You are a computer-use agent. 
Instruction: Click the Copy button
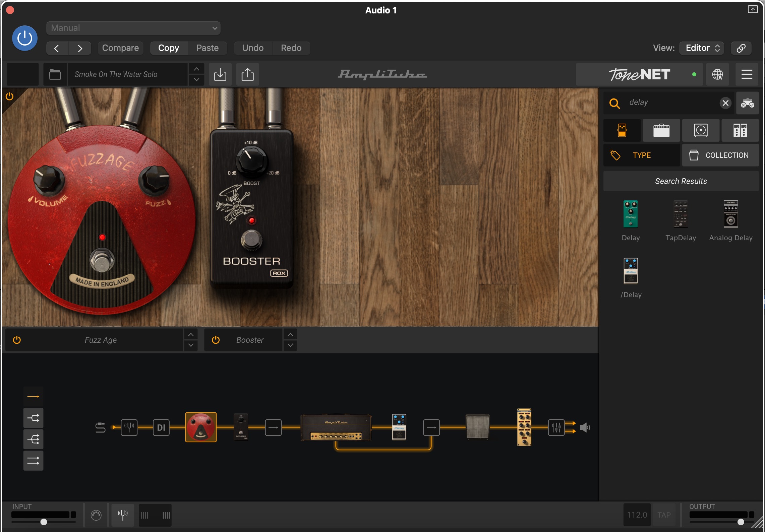pos(169,48)
